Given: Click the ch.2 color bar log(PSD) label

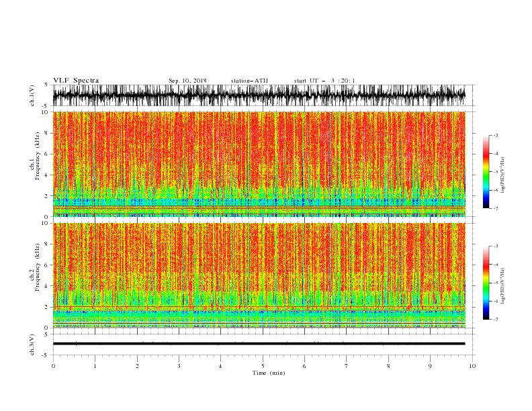Looking at the screenshot, I should [502, 285].
